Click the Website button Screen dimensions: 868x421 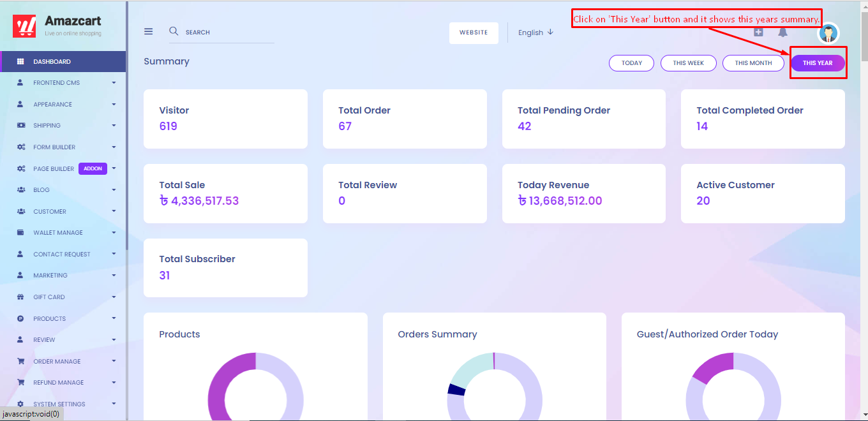coord(474,33)
